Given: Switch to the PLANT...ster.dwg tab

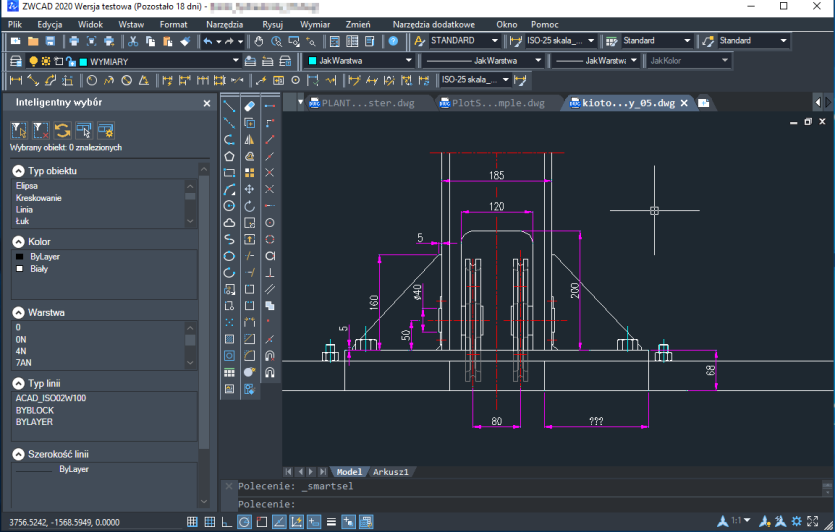Looking at the screenshot, I should pyautogui.click(x=367, y=103).
